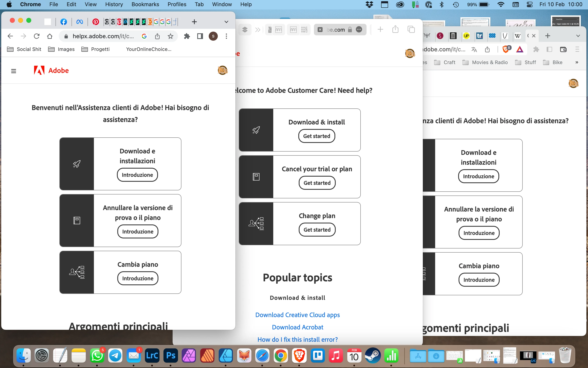This screenshot has width=588, height=368.
Task: Open Photoshop from the dock
Action: tap(171, 356)
